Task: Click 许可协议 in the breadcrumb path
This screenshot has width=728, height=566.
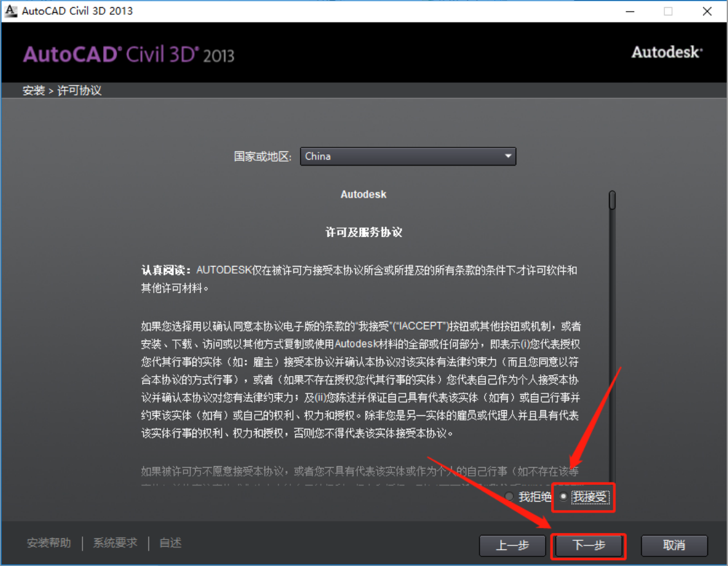Action: pos(80,91)
